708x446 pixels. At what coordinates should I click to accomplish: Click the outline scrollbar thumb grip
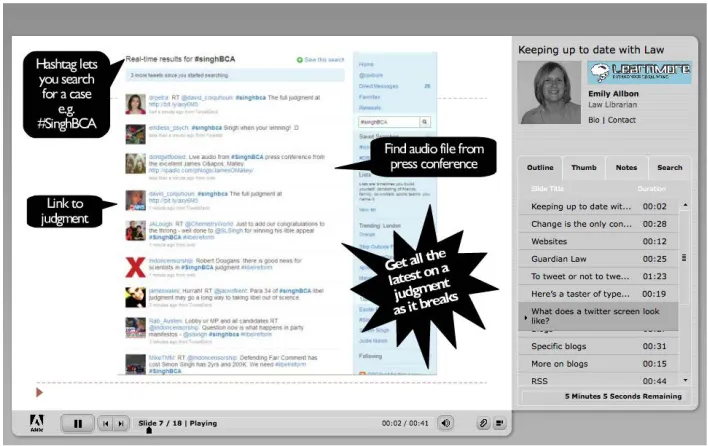(x=684, y=258)
